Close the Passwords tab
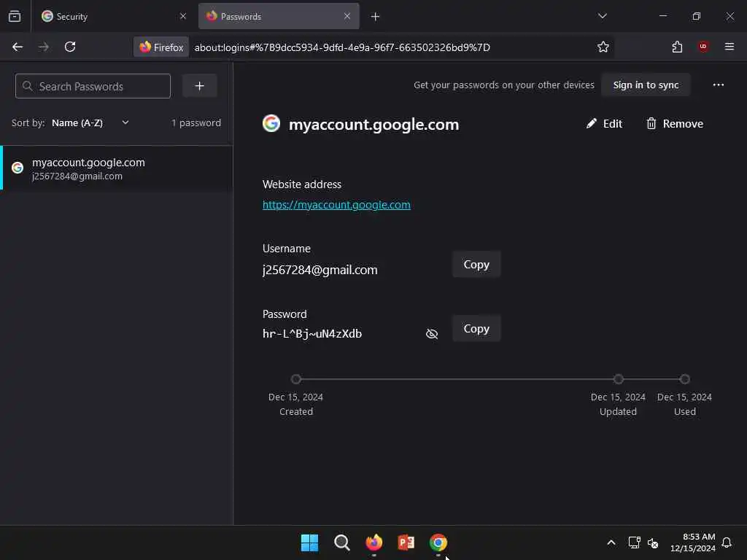 (x=347, y=16)
